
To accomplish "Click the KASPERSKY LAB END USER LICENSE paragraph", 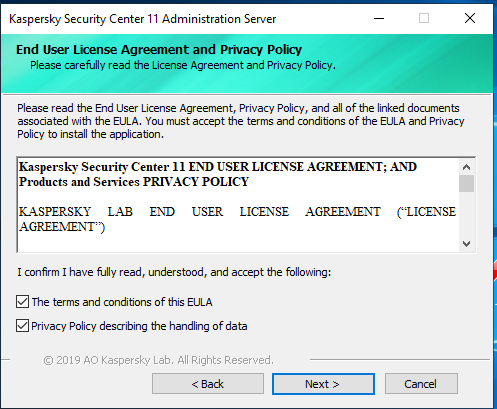I will 237,219.
